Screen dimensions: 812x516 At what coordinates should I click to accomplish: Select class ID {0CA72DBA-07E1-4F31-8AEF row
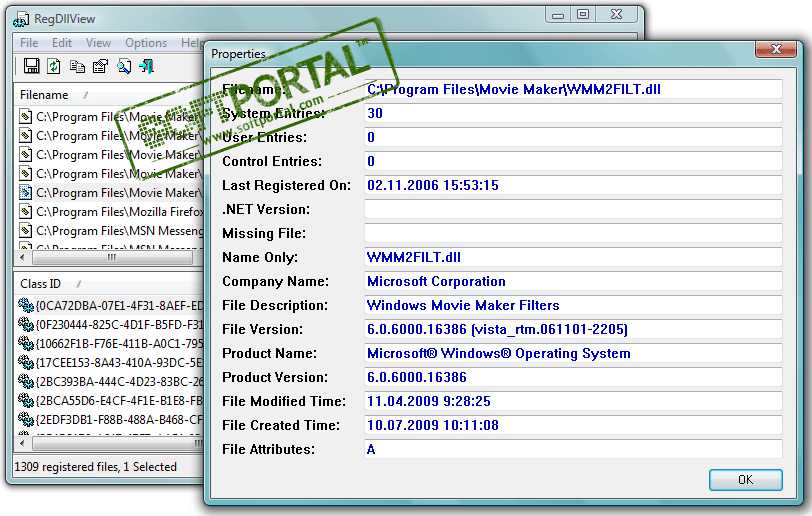pos(111,306)
